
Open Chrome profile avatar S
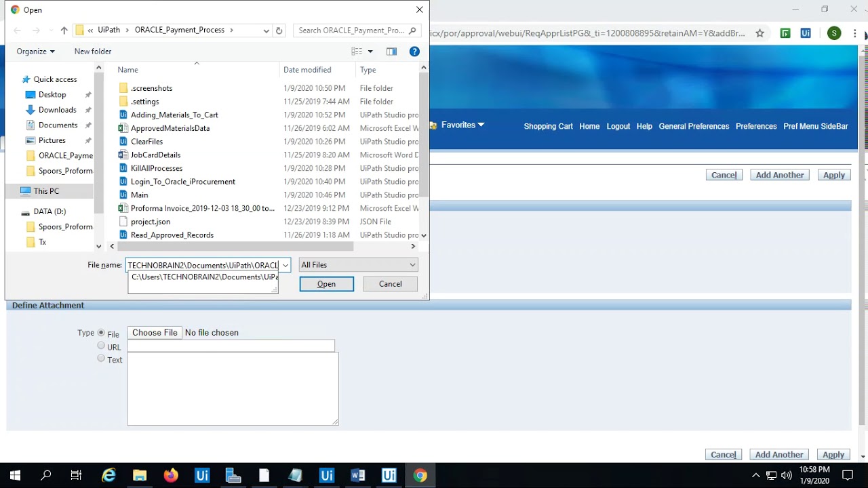coord(834,33)
